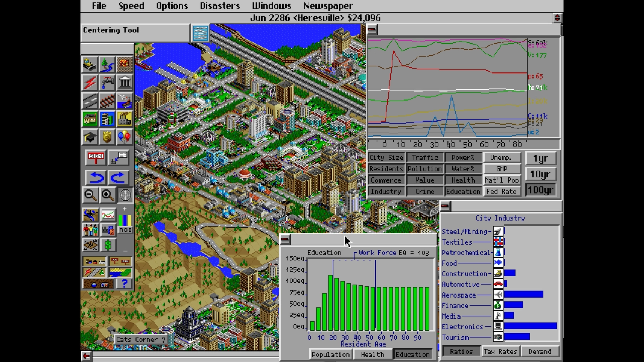Open the Newspaper menu
Image resolution: width=644 pixels, height=362 pixels.
(x=328, y=6)
